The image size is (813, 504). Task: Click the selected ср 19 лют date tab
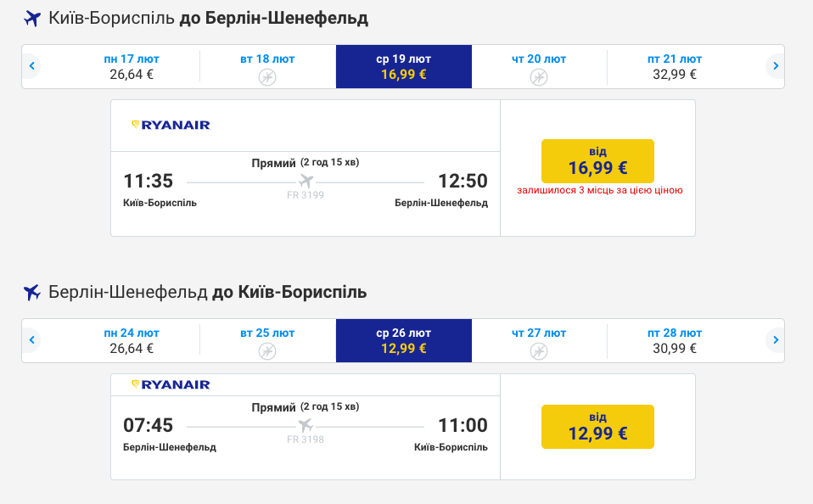click(x=403, y=66)
